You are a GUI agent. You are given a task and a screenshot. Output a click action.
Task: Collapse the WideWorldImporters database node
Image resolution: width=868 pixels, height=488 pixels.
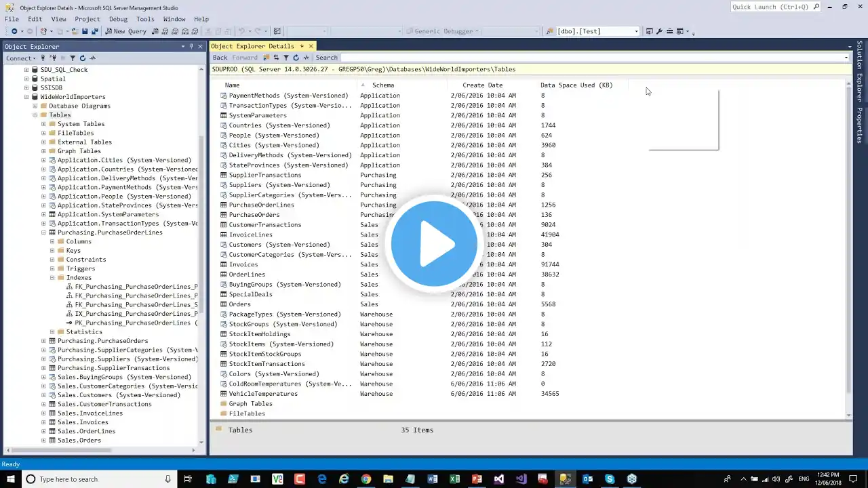(26, 97)
